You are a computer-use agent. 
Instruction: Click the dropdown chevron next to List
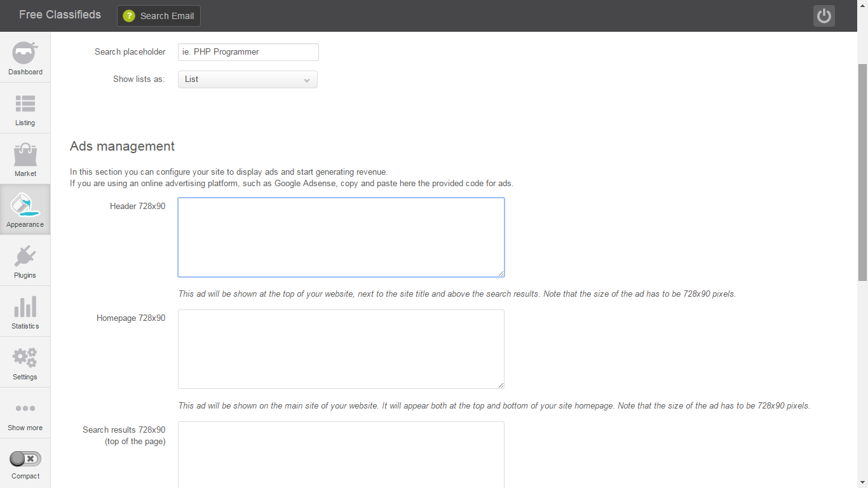pos(308,79)
